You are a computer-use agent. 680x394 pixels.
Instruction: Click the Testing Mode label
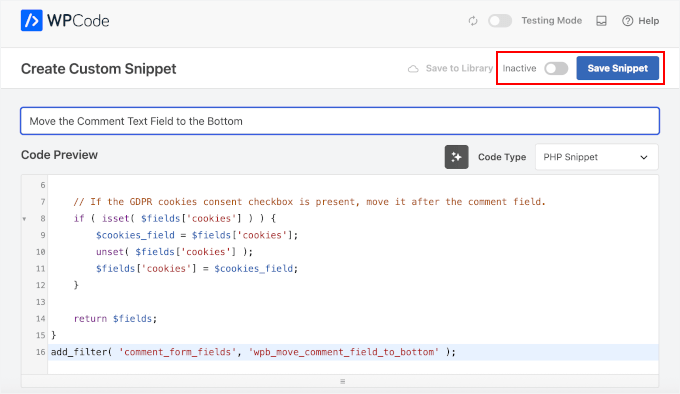tap(551, 21)
